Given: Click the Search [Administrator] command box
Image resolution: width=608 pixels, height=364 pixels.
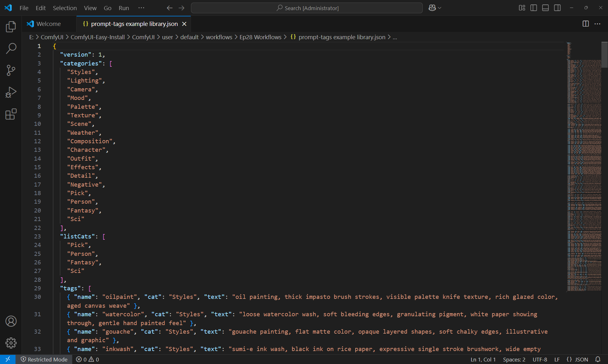Looking at the screenshot, I should pyautogui.click(x=307, y=8).
